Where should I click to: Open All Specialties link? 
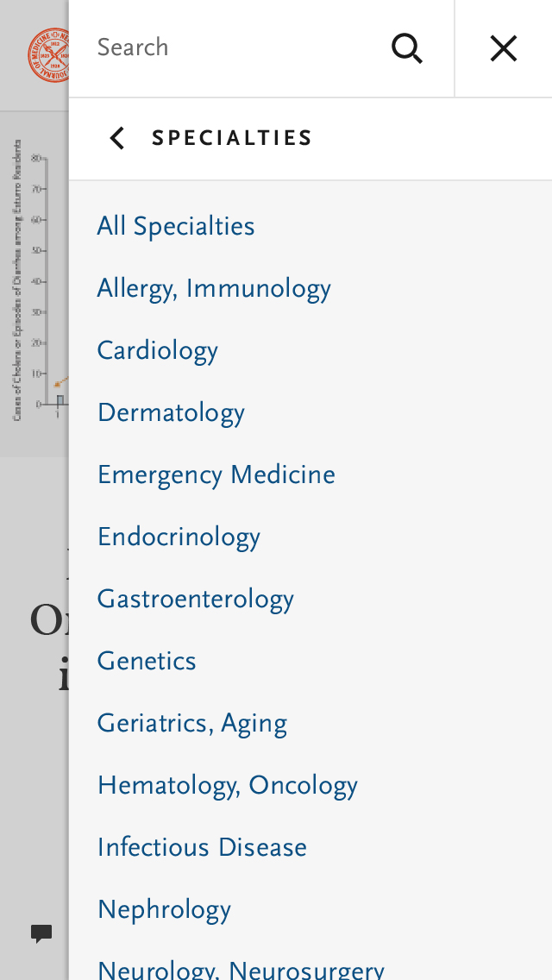(x=176, y=226)
